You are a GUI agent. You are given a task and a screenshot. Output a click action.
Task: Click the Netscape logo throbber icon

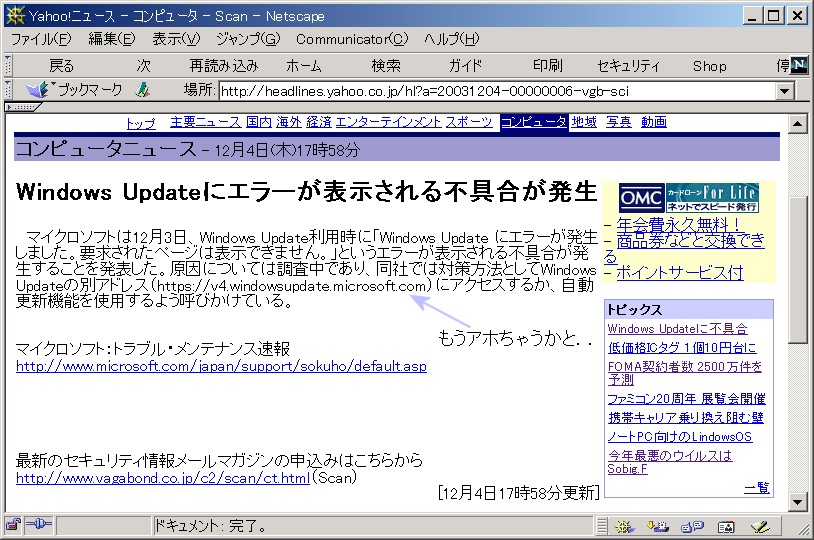pyautogui.click(x=799, y=65)
